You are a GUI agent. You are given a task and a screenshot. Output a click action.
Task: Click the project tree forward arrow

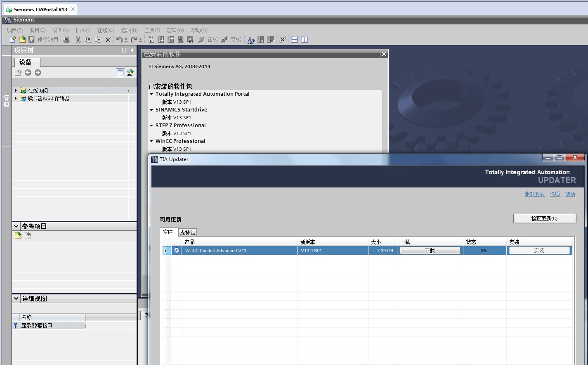coord(38,73)
